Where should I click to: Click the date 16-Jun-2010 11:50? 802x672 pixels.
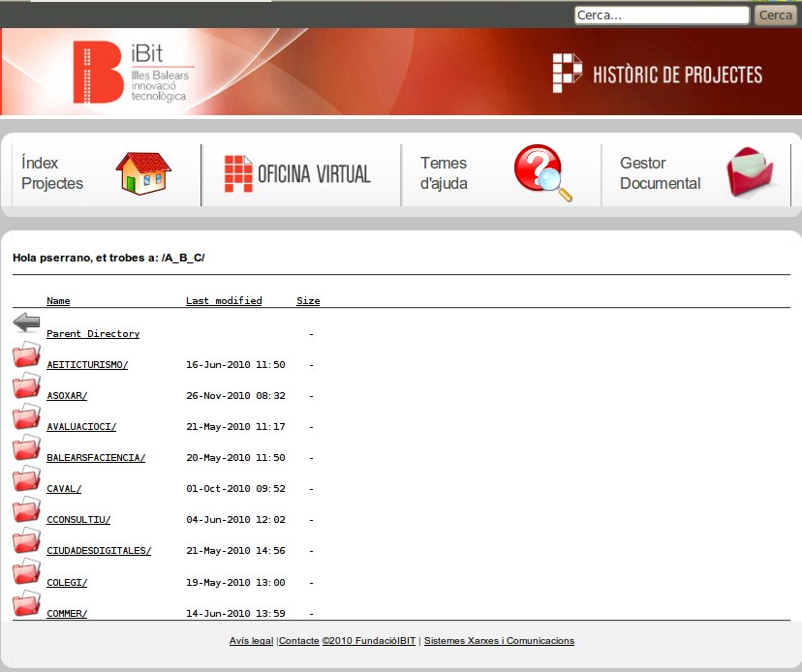(235, 365)
